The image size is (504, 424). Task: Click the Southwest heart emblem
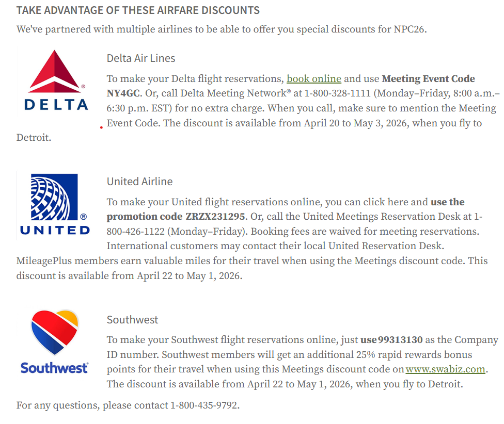(54, 332)
